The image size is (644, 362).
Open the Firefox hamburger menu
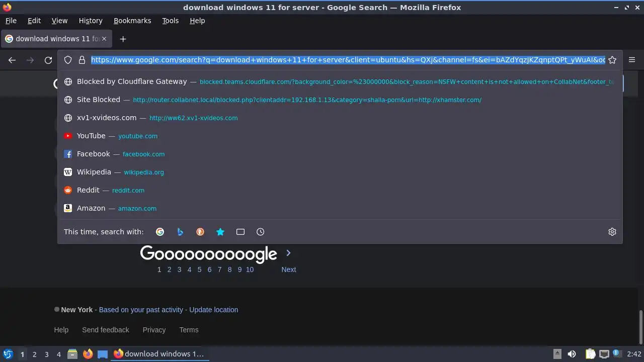(x=632, y=60)
